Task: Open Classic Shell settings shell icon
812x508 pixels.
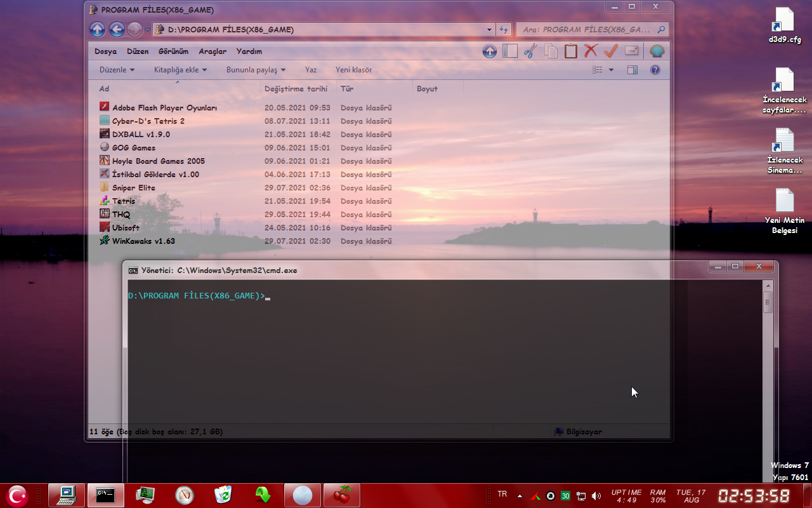Action: tap(657, 51)
